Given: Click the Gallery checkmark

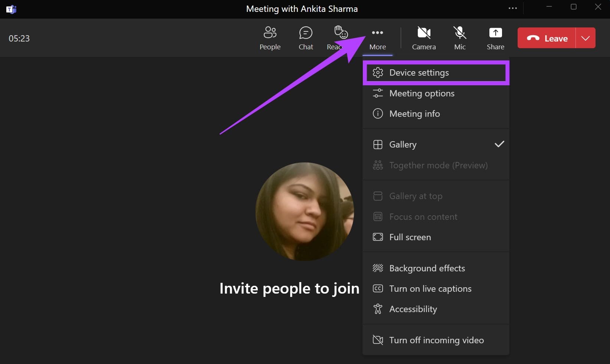Looking at the screenshot, I should 499,144.
